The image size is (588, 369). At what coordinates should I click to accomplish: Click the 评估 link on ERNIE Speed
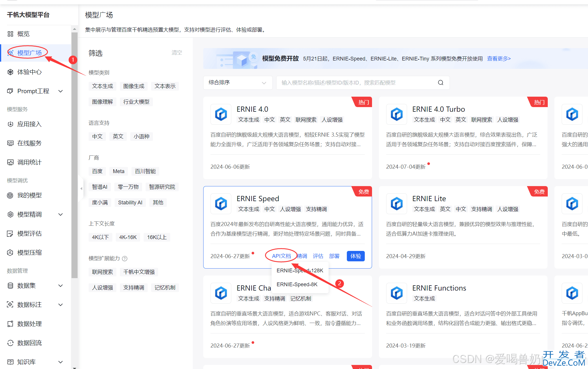click(318, 256)
